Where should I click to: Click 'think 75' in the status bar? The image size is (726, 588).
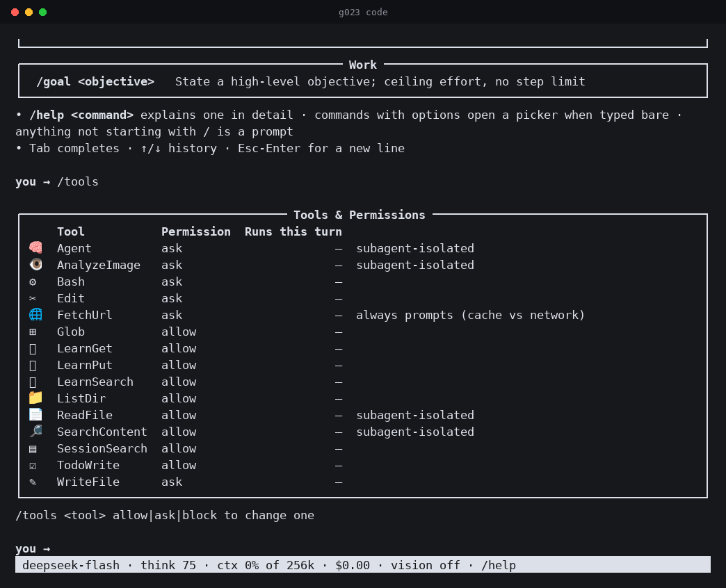click(168, 565)
